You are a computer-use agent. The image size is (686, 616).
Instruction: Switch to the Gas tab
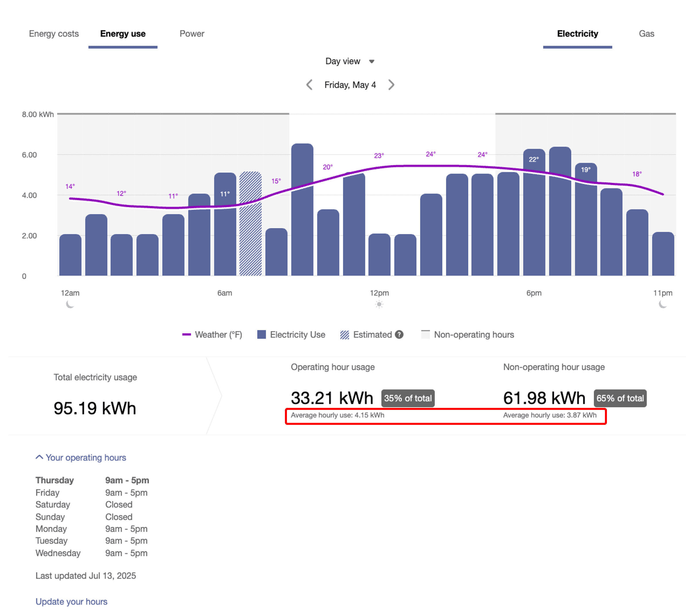[646, 34]
